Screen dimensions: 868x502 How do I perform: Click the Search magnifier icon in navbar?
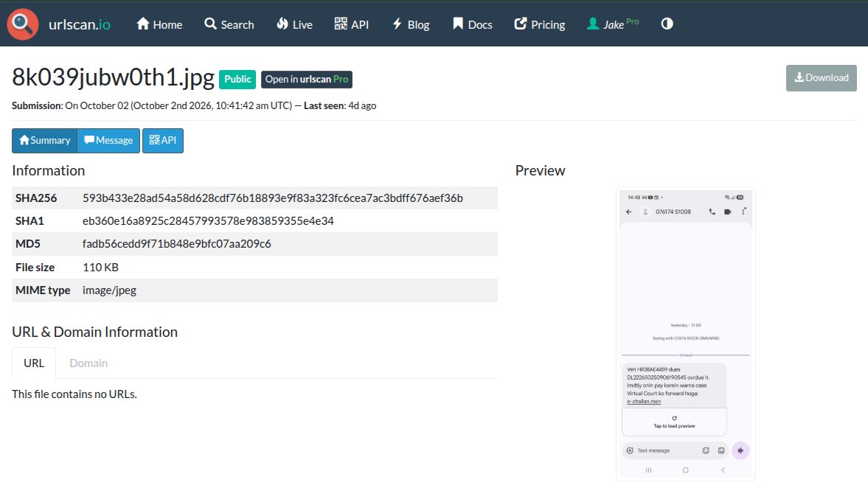(x=210, y=24)
